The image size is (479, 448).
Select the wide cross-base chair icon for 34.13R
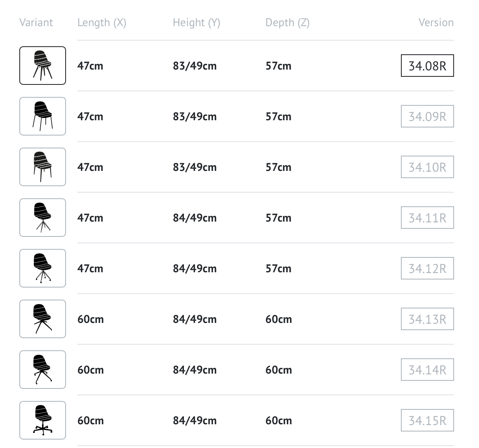(42, 319)
